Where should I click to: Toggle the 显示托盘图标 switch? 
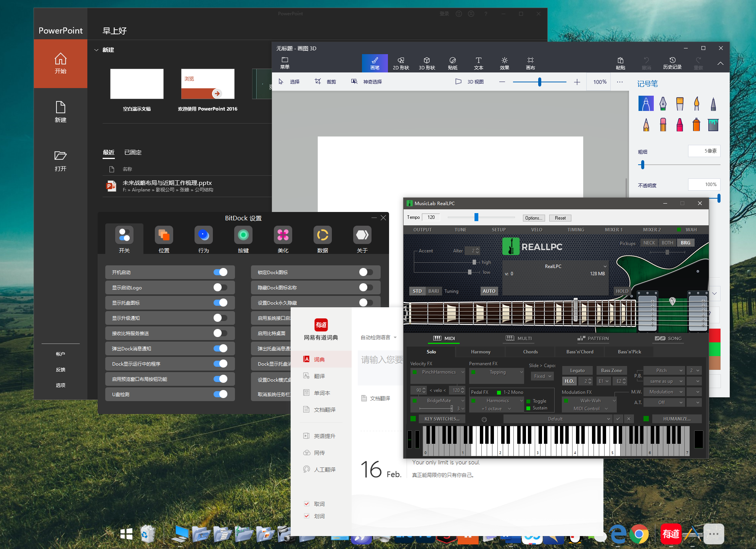(x=220, y=302)
